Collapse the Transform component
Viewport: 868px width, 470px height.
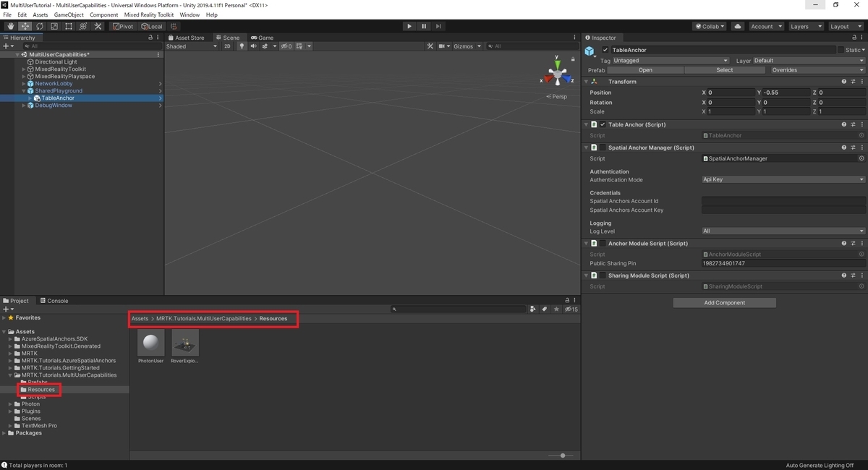tap(586, 82)
